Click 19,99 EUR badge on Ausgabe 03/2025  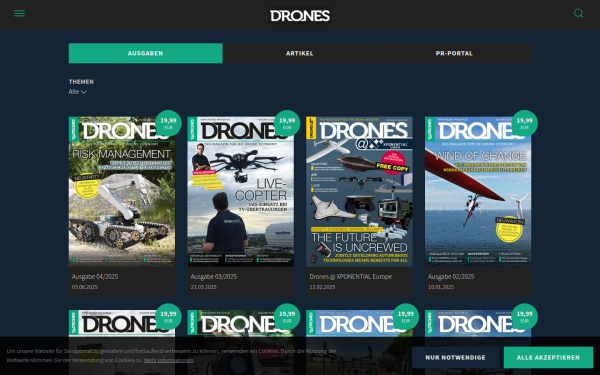287,123
